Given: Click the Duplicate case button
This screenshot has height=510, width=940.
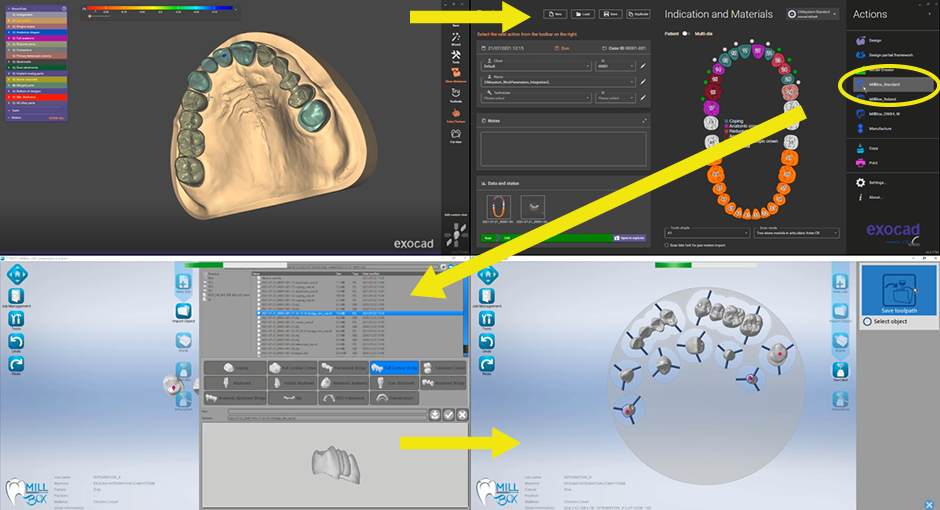Looking at the screenshot, I should click(638, 14).
